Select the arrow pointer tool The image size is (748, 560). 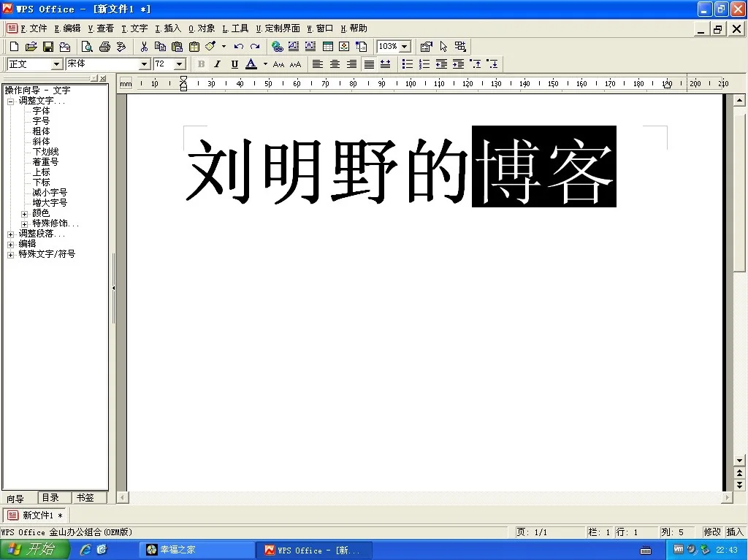click(443, 46)
